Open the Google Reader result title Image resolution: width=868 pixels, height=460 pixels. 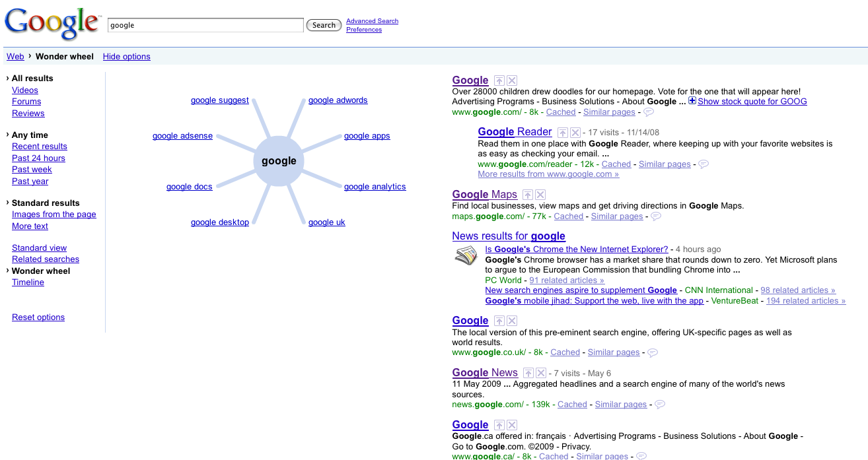coord(515,132)
